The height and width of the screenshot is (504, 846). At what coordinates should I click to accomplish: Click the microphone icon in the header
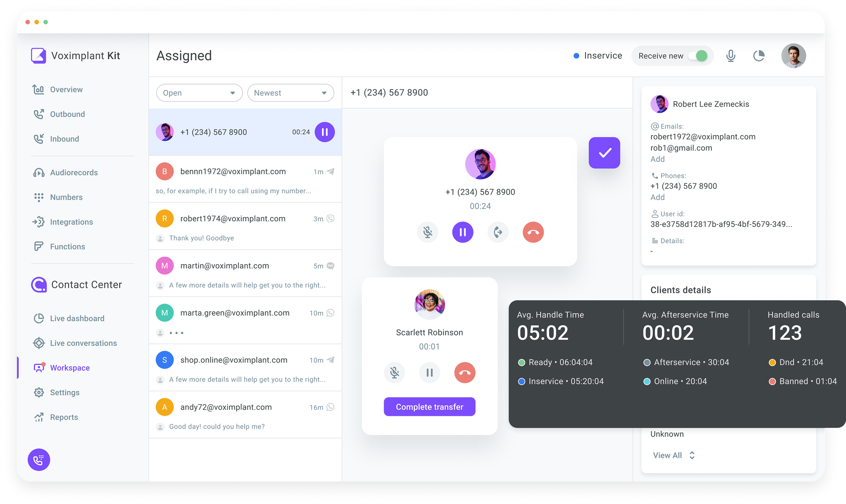731,56
